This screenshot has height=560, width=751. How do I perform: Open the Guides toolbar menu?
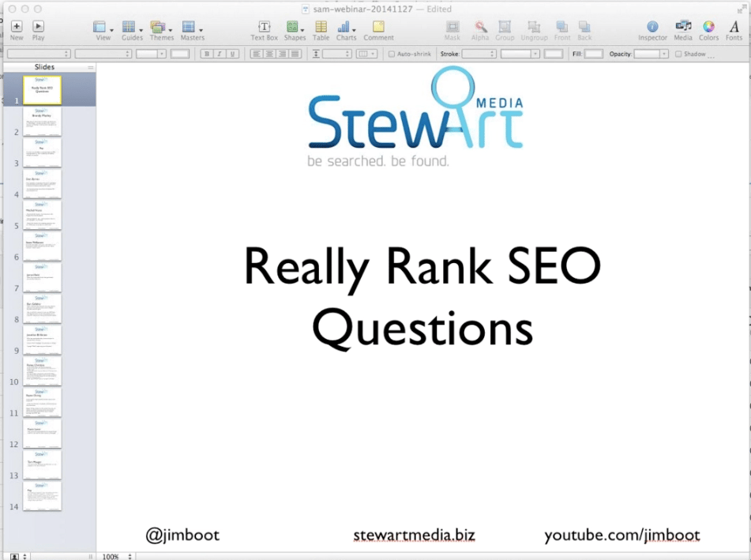click(x=132, y=31)
